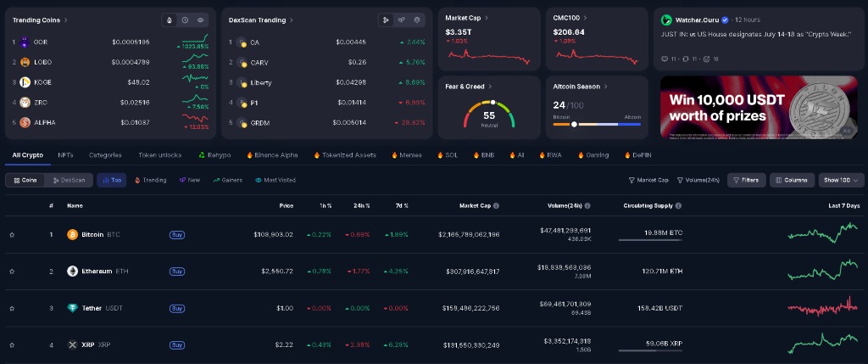This screenshot has height=364, width=868.
Task: Click the repost icon on Watcher.Guru post
Action: click(685, 59)
